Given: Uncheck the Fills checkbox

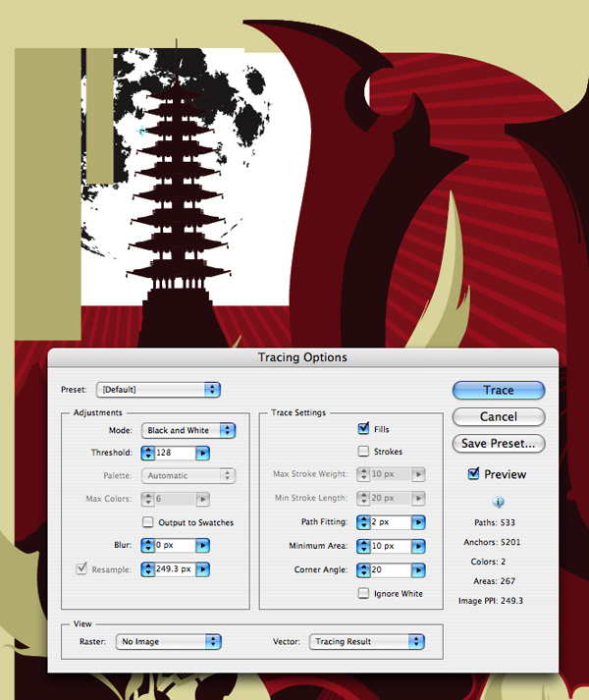Looking at the screenshot, I should tap(363, 429).
